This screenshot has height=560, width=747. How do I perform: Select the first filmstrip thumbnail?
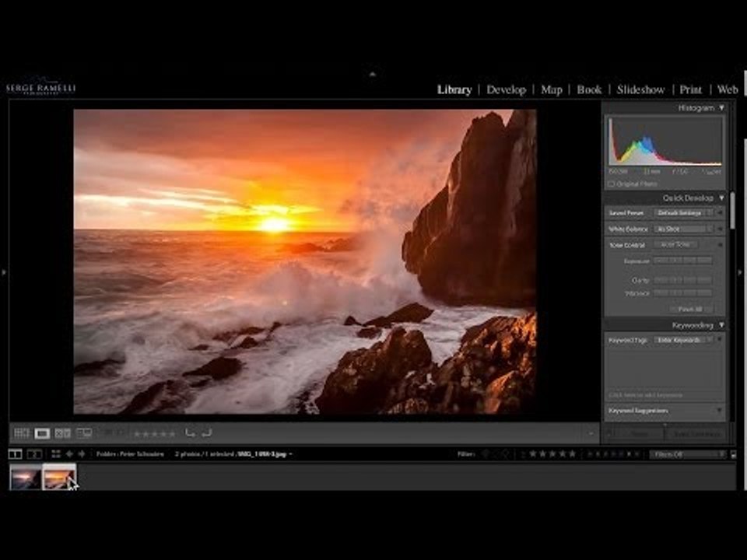click(x=25, y=477)
